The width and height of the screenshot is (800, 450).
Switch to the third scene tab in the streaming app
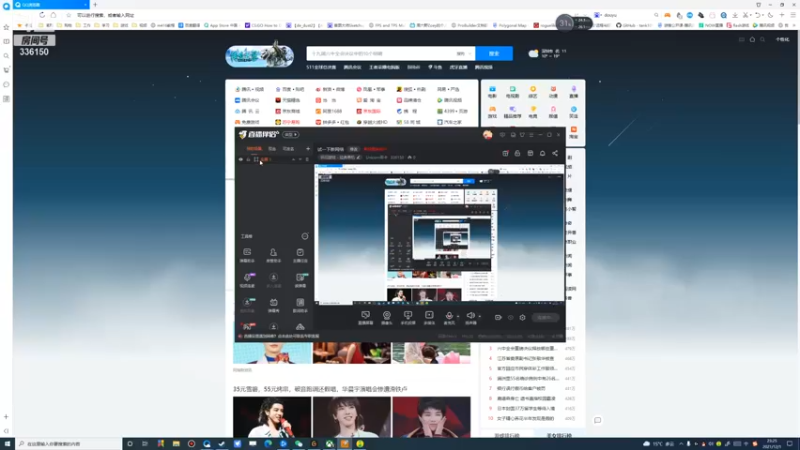pyautogui.click(x=288, y=149)
